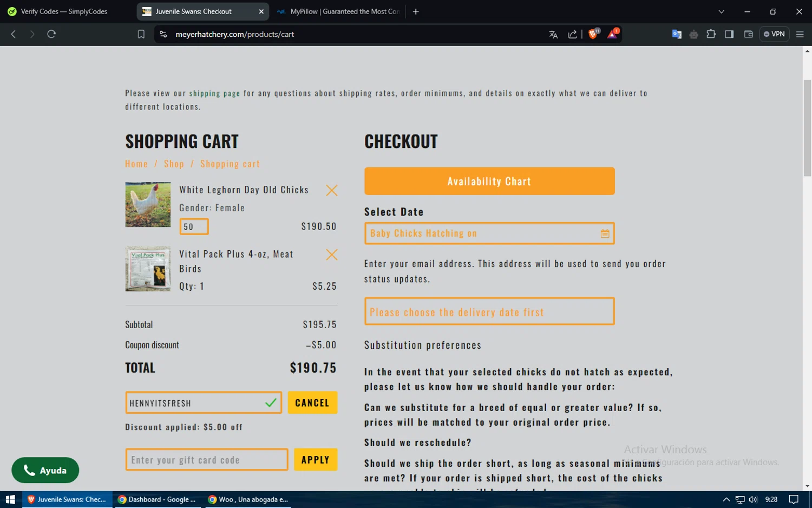Bookmark this page with the bookmark icon
812x508 pixels.
click(x=141, y=34)
